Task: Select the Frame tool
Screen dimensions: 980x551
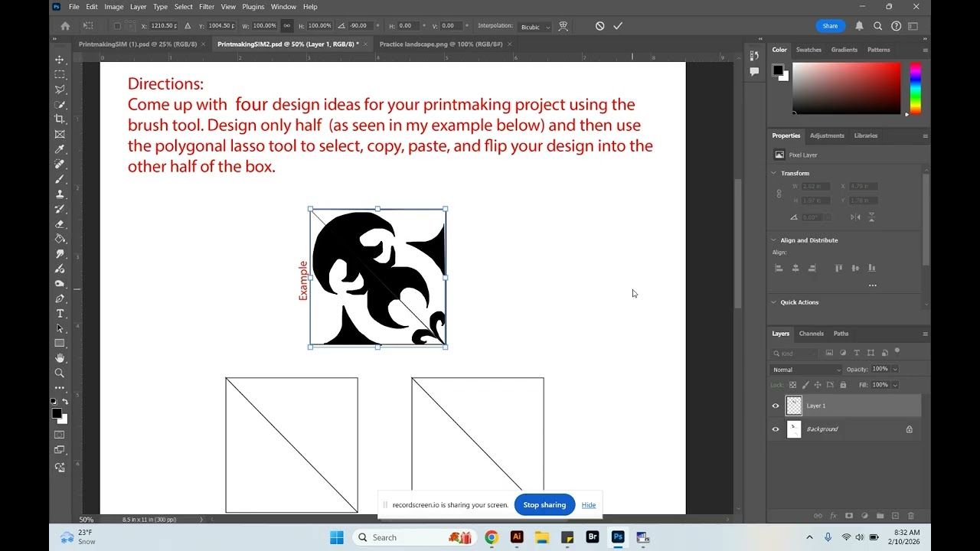Action: pyautogui.click(x=60, y=134)
